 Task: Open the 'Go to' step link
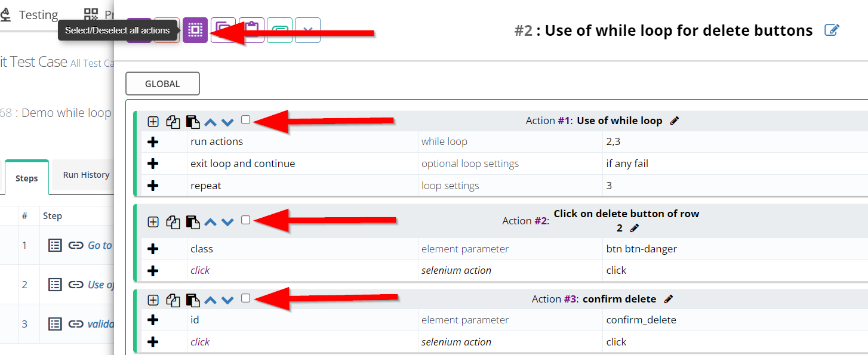(x=100, y=245)
